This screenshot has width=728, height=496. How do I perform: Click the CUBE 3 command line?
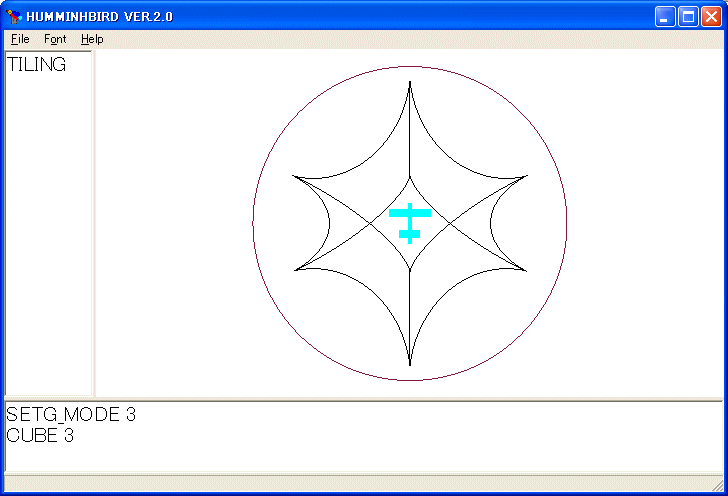[40, 435]
